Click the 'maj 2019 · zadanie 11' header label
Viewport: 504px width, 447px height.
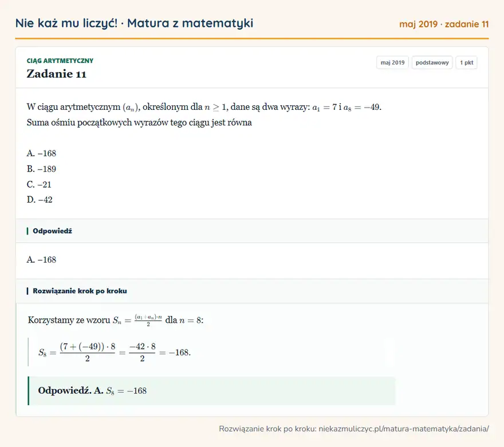click(x=444, y=24)
